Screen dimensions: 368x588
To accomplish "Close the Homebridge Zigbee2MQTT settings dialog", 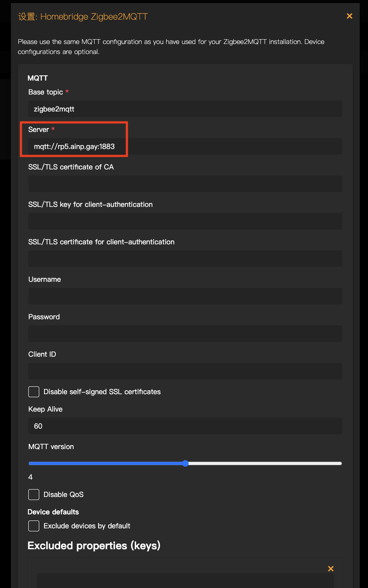I will coord(349,16).
